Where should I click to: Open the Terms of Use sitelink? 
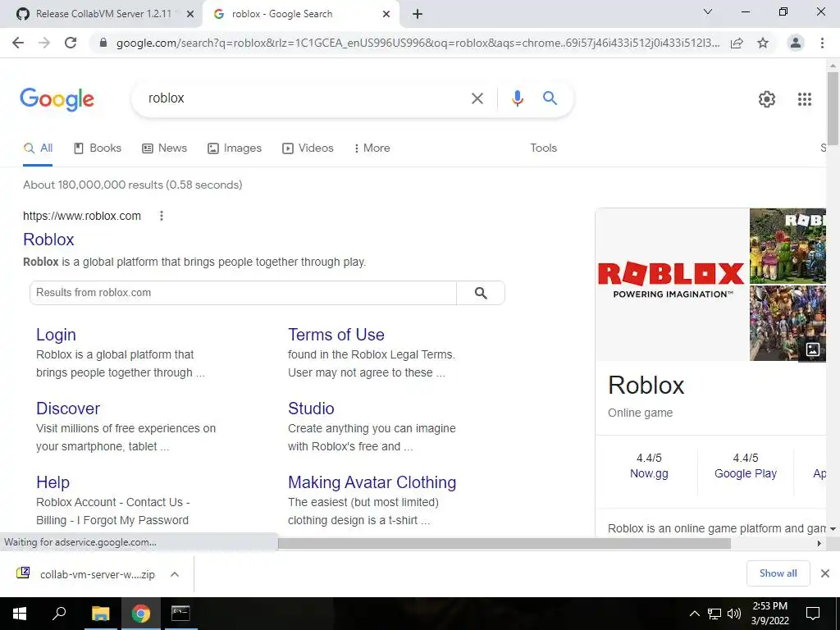click(336, 335)
